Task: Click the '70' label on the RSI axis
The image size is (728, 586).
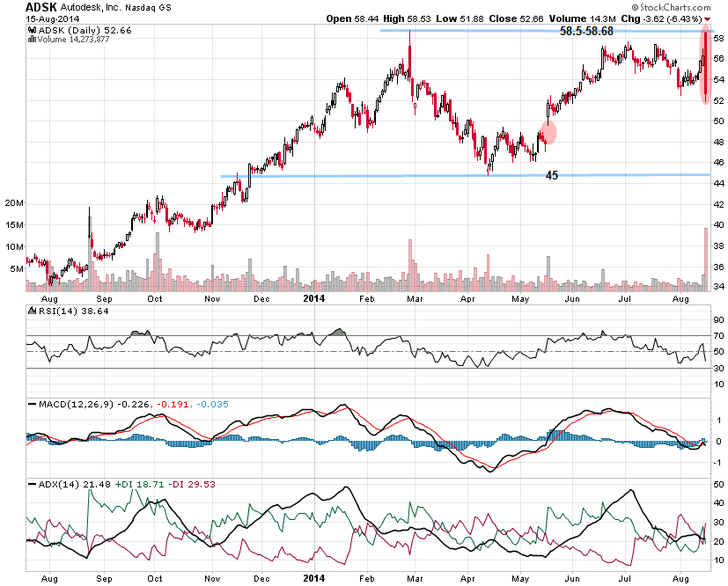Action: (718, 335)
